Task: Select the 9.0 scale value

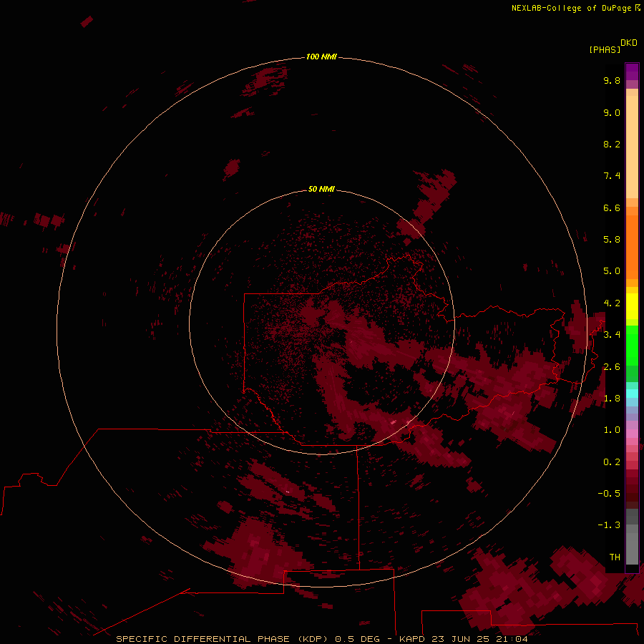Action: point(612,112)
